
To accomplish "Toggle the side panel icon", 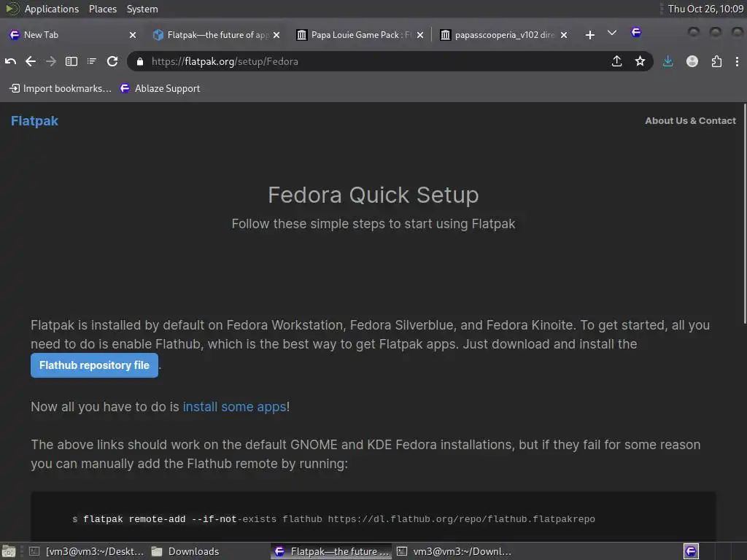I will point(71,61).
